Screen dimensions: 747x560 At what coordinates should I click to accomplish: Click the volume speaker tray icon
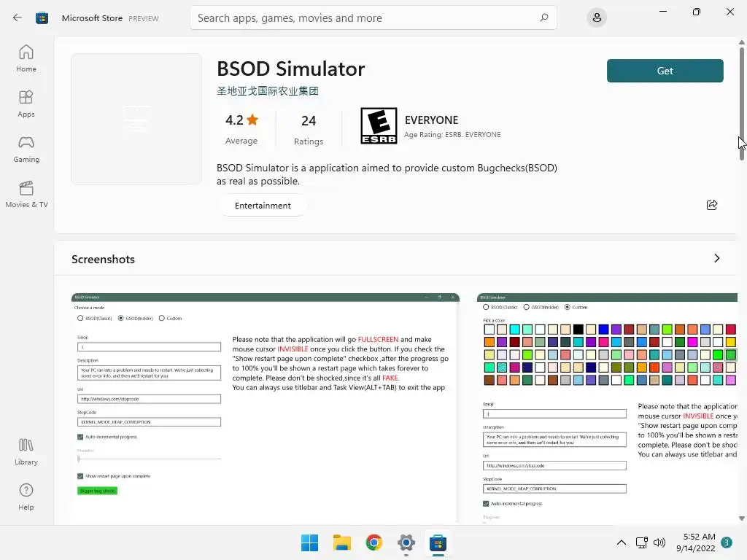pyautogui.click(x=659, y=542)
